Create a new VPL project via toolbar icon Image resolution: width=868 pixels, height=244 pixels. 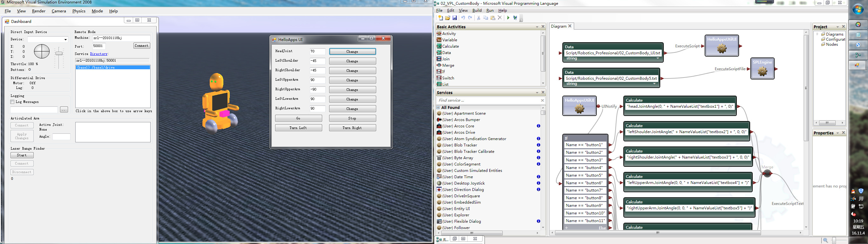440,18
